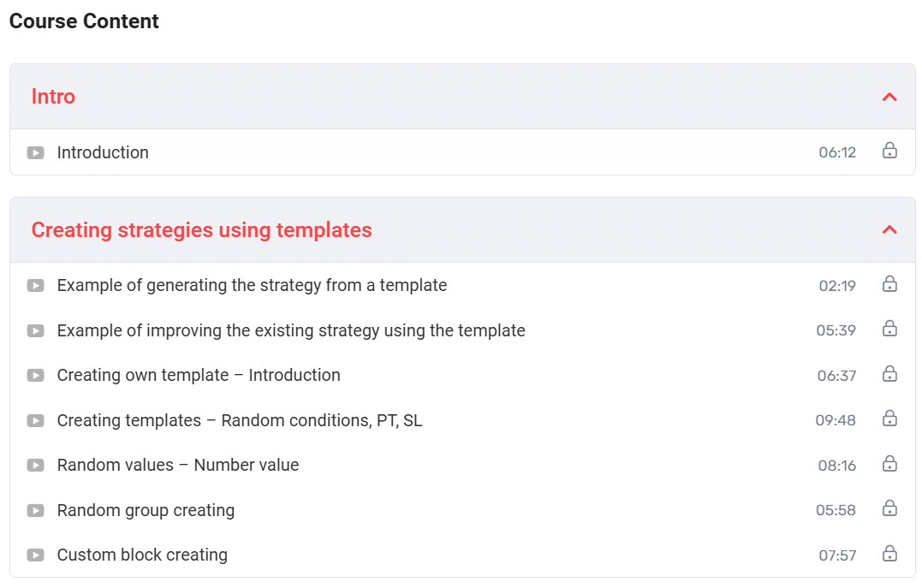Collapse the Intro section with its chevron
Viewport: 922px width, 588px height.
(889, 97)
